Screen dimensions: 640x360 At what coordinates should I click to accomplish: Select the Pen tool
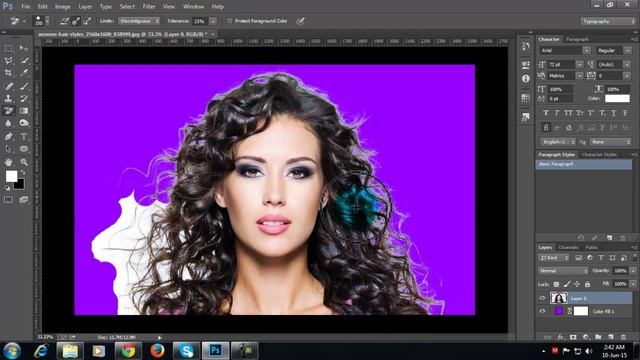(x=8, y=136)
